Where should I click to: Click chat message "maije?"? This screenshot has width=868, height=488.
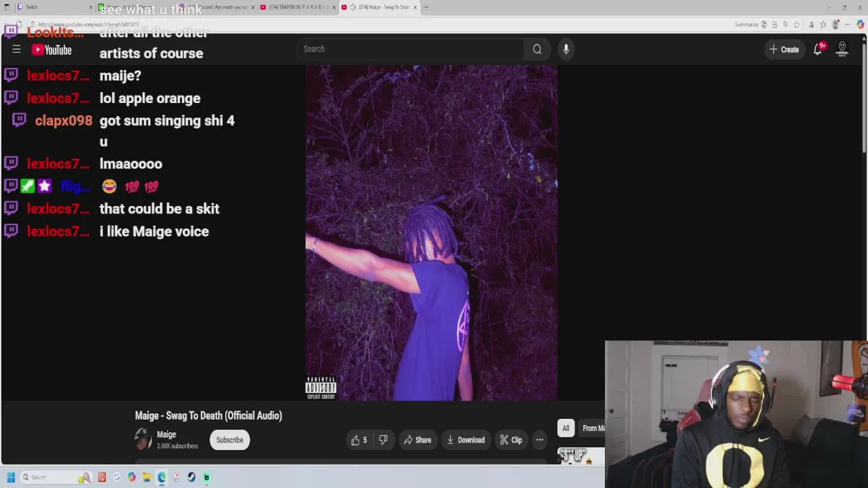click(120, 75)
